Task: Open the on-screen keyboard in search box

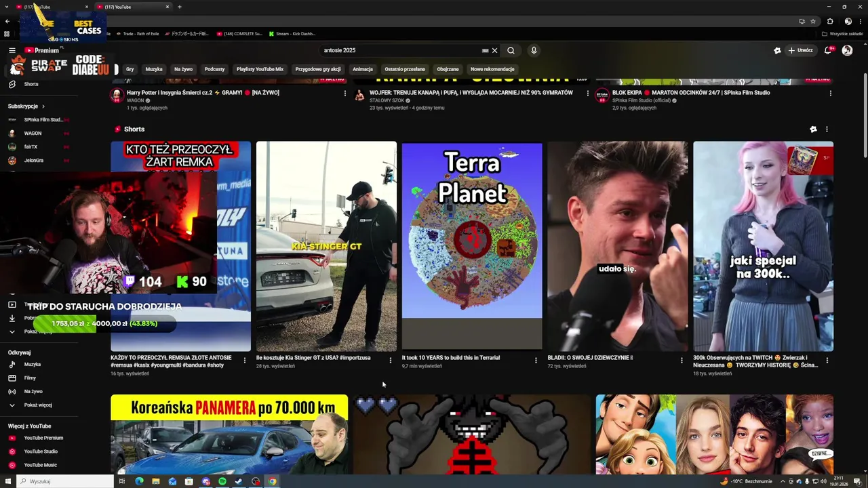Action: click(485, 50)
